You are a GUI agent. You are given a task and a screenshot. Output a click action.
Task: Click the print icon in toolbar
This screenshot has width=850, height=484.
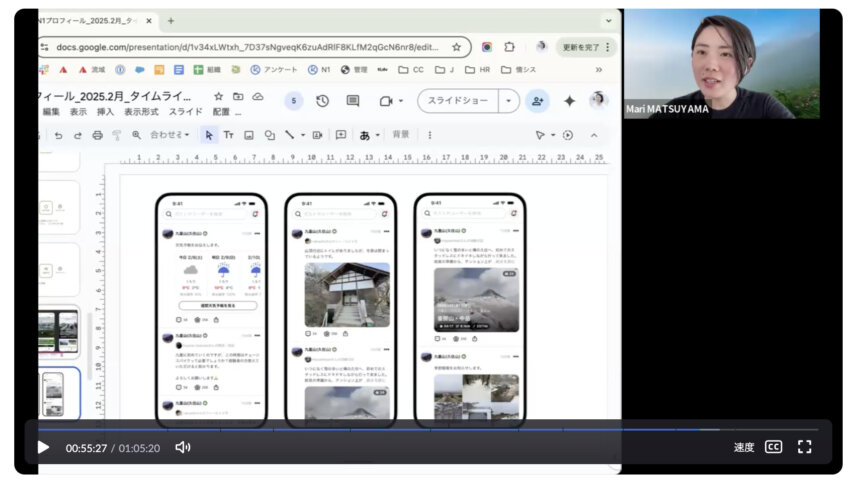click(97, 135)
